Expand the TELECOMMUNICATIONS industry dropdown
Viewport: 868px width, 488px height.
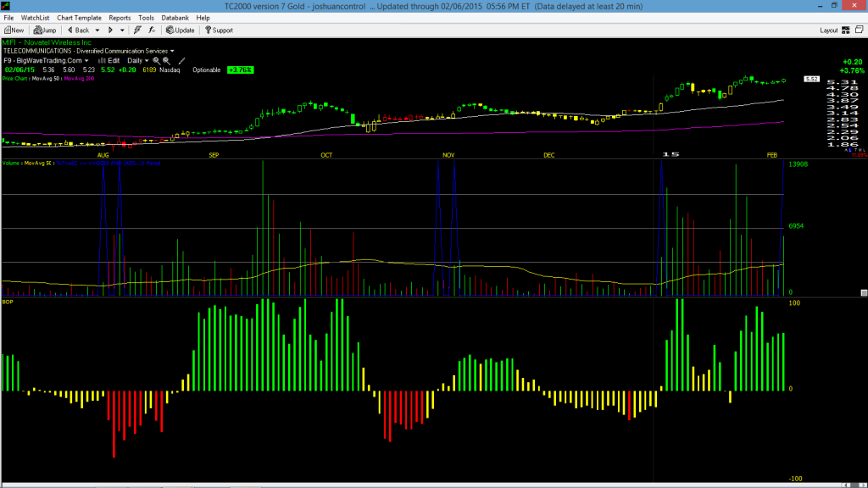pyautogui.click(x=172, y=51)
